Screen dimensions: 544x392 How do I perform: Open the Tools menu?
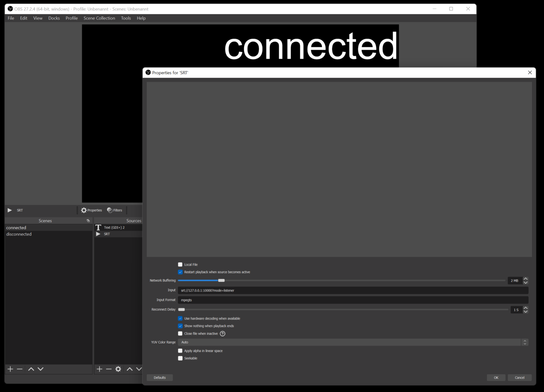(x=126, y=18)
